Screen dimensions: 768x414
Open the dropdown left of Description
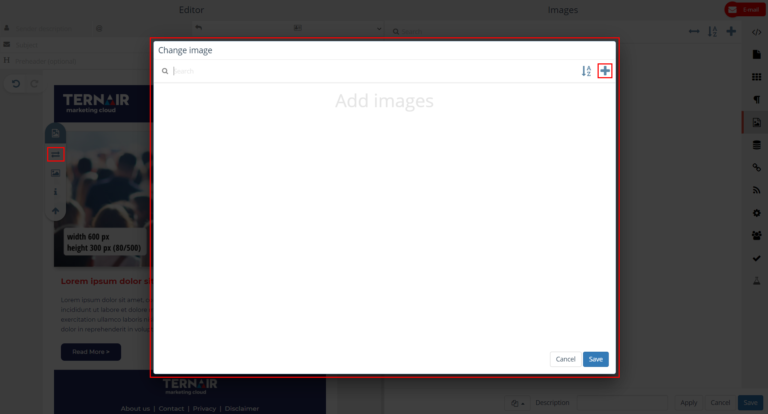[x=518, y=403]
